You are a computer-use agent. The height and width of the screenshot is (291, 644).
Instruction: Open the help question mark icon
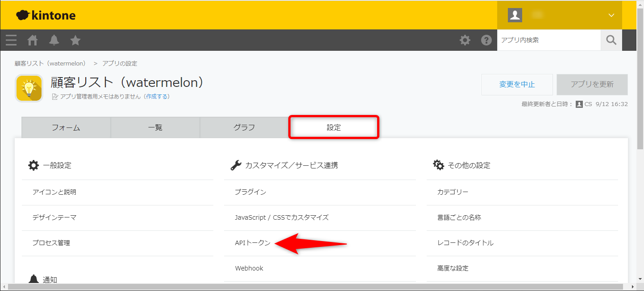point(486,41)
